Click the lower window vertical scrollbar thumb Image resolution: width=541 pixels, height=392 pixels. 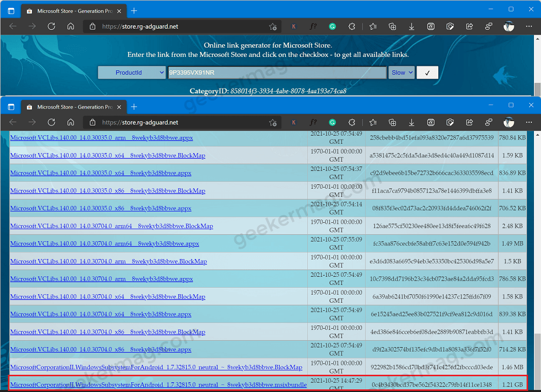click(x=537, y=361)
